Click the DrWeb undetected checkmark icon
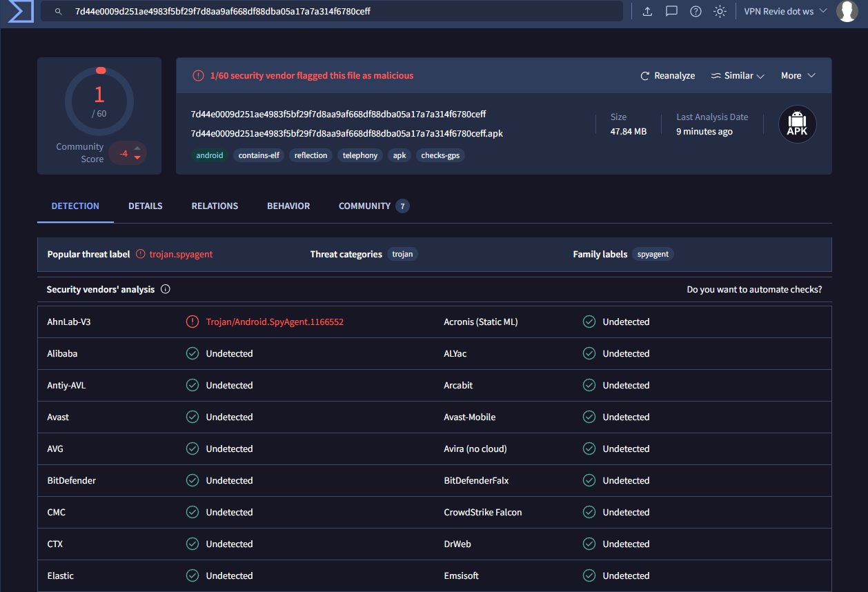Screen dimensions: 868x592 [589, 544]
